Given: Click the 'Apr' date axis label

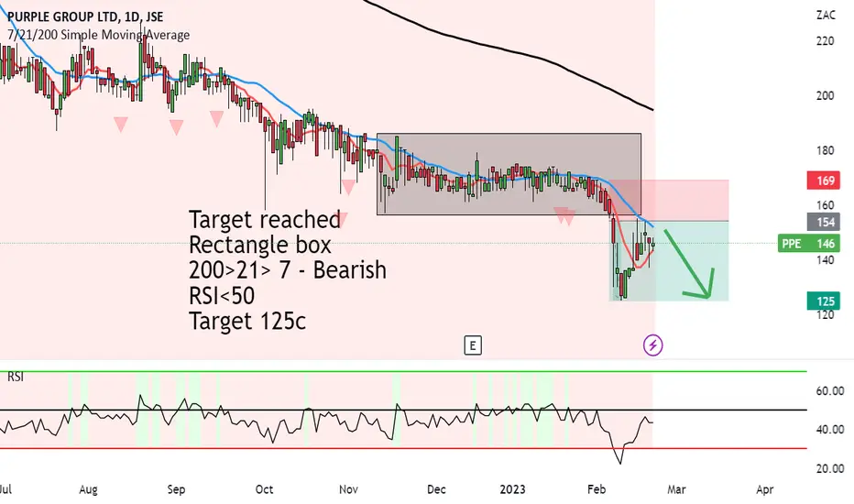Looking at the screenshot, I should 765,489.
